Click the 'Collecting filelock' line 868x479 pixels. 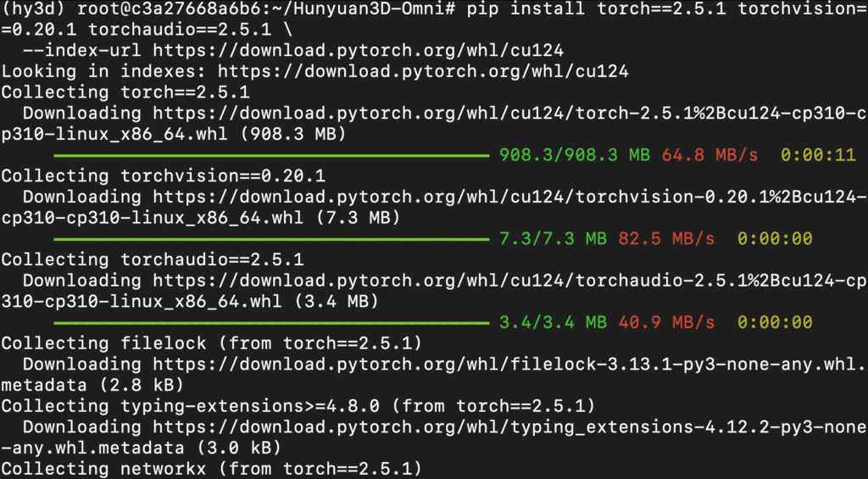coord(212,343)
